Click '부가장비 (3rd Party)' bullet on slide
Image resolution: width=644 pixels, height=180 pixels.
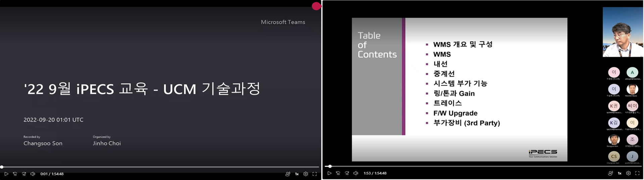[466, 123]
